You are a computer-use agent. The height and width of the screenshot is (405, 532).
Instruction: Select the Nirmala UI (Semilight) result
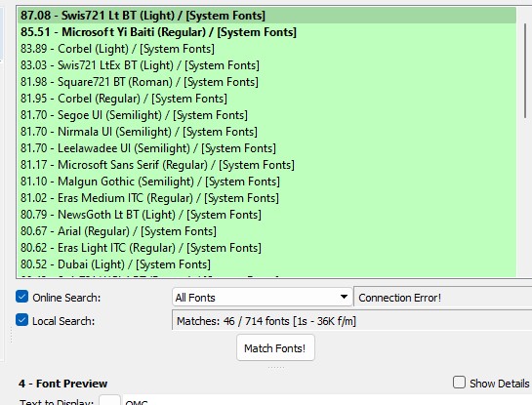pos(267,132)
